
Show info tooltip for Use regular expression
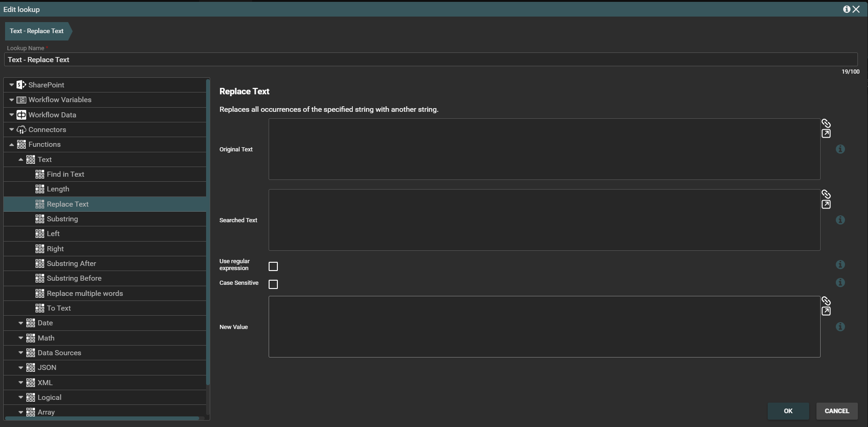840,265
